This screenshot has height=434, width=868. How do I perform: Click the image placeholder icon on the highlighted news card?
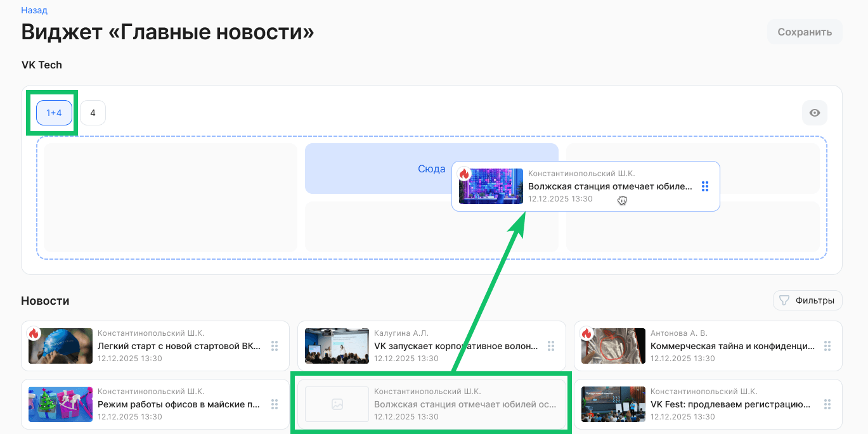click(x=336, y=404)
